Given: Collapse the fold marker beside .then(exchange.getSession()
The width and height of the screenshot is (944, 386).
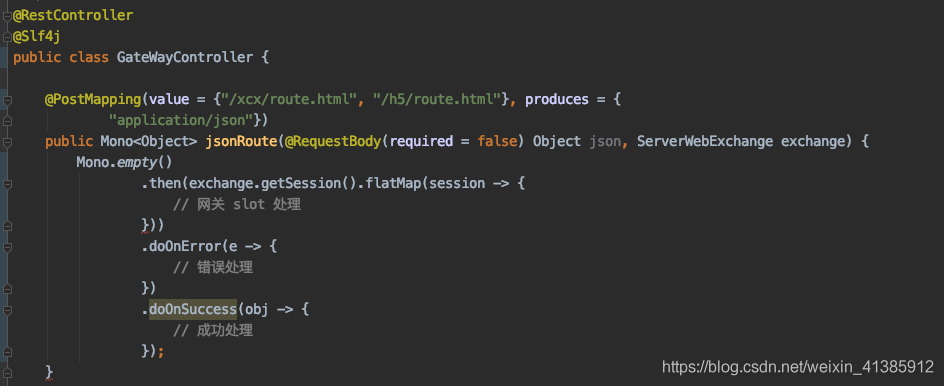Looking at the screenshot, I should tap(7, 184).
